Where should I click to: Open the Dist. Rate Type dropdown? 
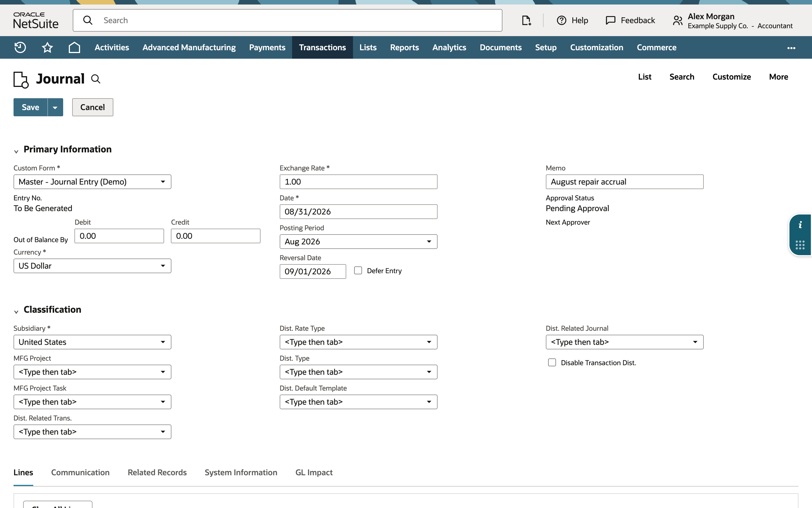(x=358, y=342)
